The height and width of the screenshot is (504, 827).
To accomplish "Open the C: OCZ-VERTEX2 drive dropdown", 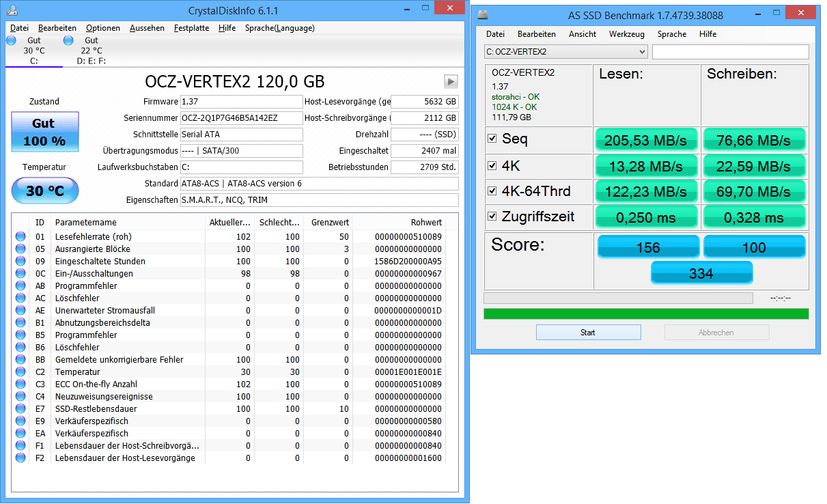I will 565,52.
